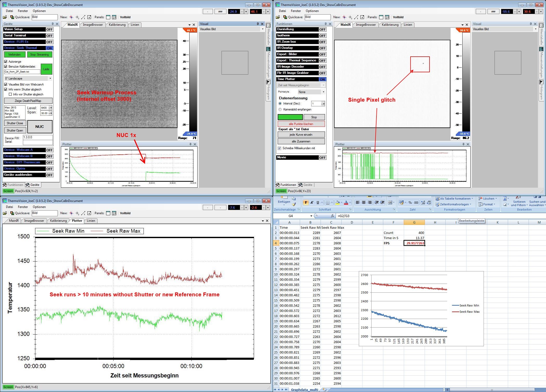Switch off the Time Plotter ON toggle
546x392 pixels.
click(x=322, y=79)
